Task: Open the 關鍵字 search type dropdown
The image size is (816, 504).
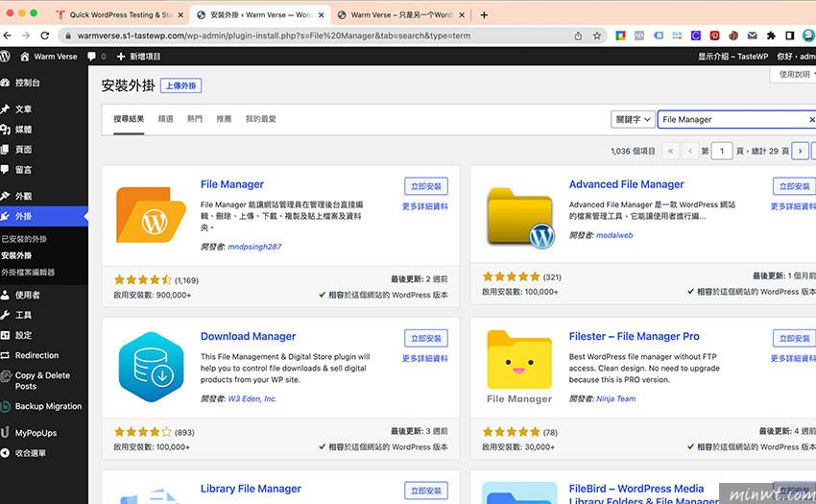Action: tap(633, 120)
